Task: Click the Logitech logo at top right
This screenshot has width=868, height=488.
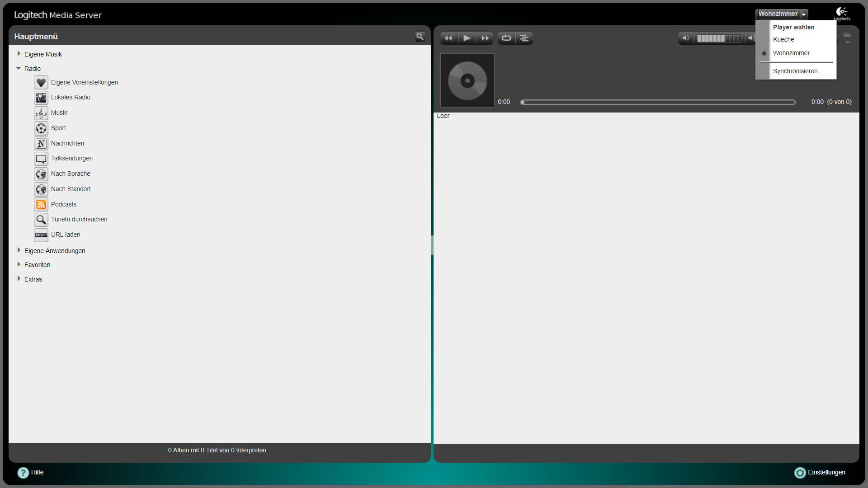Action: [x=842, y=14]
